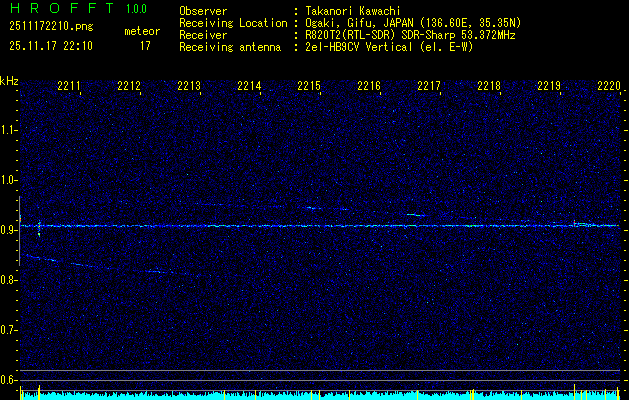Click the 2220 time axis label
The image size is (629, 400).
(x=609, y=86)
